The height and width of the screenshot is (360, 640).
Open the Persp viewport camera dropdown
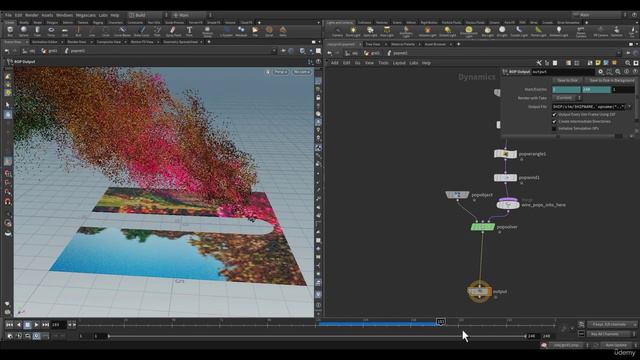280,72
